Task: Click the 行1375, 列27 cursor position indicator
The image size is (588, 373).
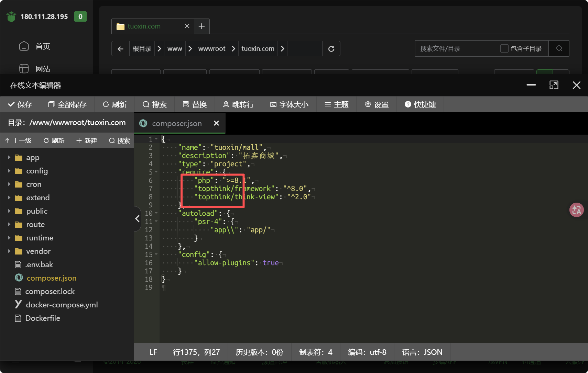Action: pos(196,352)
